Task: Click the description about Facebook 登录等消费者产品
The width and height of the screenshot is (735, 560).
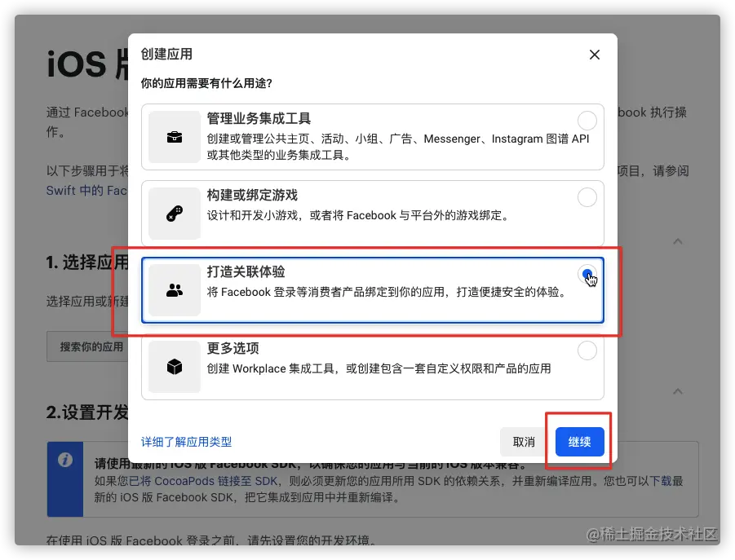Action: pyautogui.click(x=387, y=292)
